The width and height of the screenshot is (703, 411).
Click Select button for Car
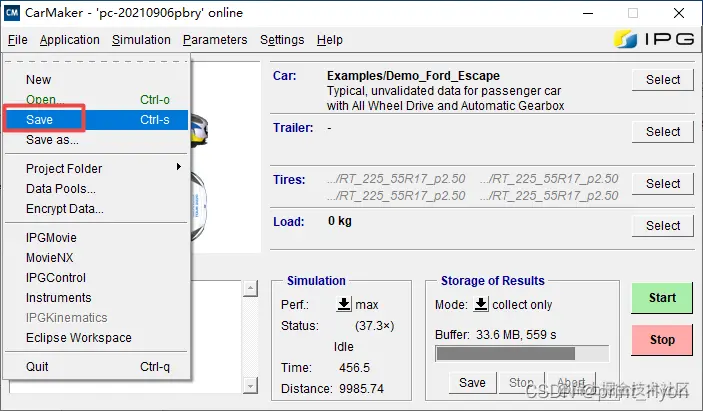(x=663, y=80)
